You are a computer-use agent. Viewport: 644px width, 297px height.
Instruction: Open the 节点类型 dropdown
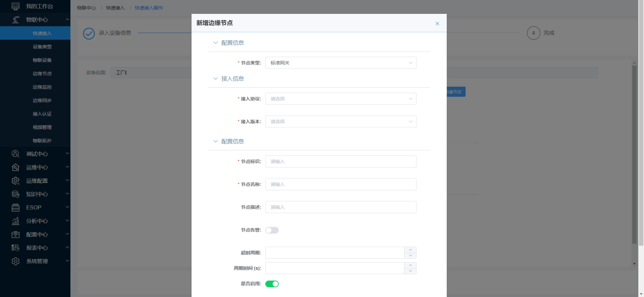(341, 63)
